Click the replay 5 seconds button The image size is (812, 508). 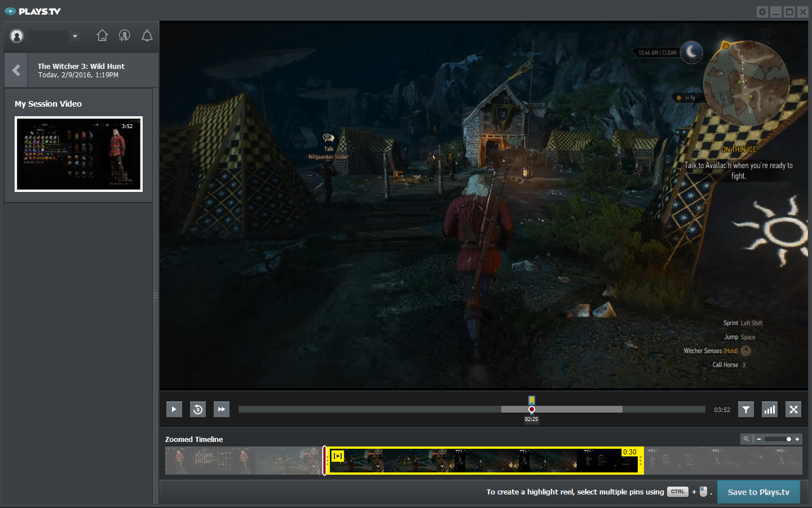pyautogui.click(x=198, y=409)
